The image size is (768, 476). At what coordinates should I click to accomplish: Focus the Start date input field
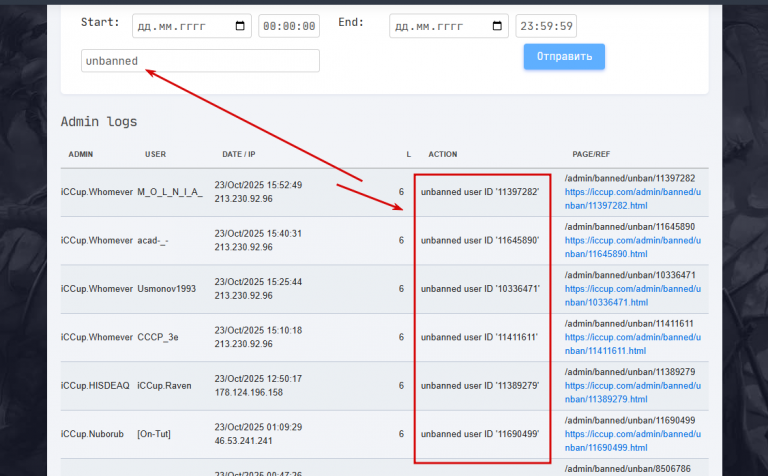[192, 26]
